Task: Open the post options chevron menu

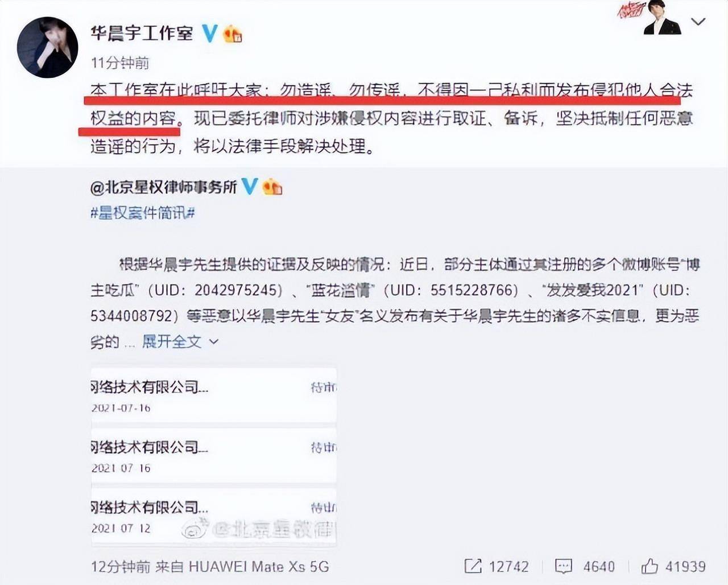Action: (x=698, y=22)
